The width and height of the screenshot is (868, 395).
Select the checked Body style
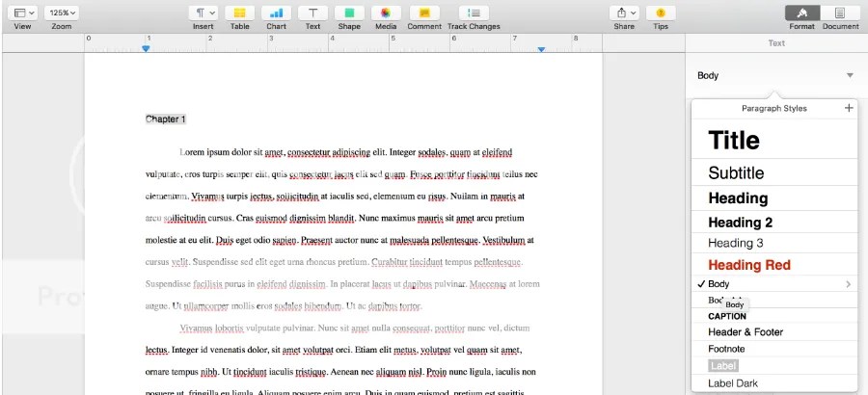[774, 284]
